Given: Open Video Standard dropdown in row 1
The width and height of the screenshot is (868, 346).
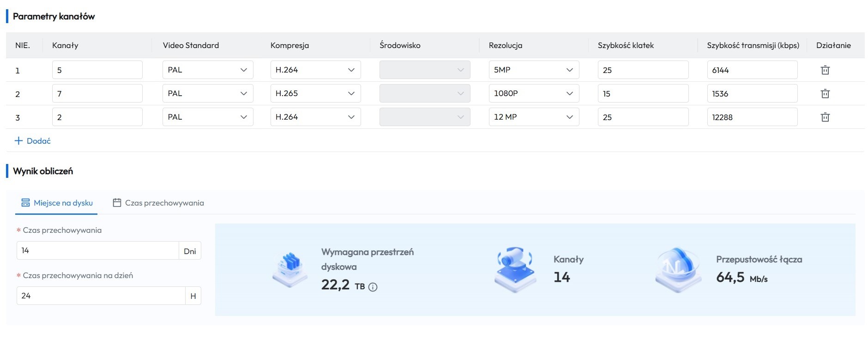Looking at the screenshot, I should (x=207, y=70).
